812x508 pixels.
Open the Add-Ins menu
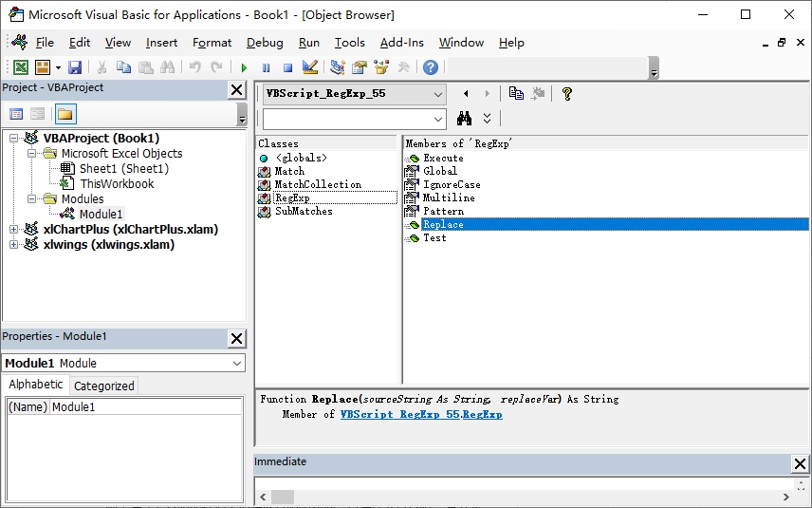point(402,43)
